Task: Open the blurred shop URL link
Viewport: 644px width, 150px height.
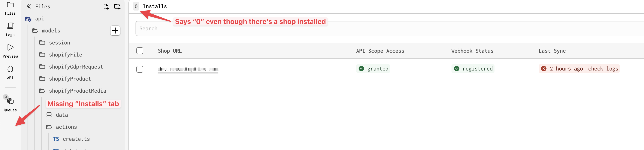Action: [x=188, y=69]
